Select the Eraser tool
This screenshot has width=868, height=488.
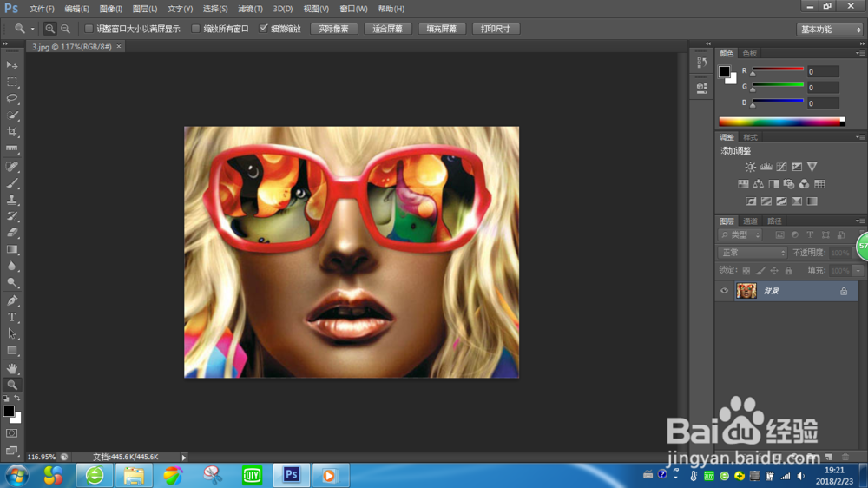click(11, 233)
